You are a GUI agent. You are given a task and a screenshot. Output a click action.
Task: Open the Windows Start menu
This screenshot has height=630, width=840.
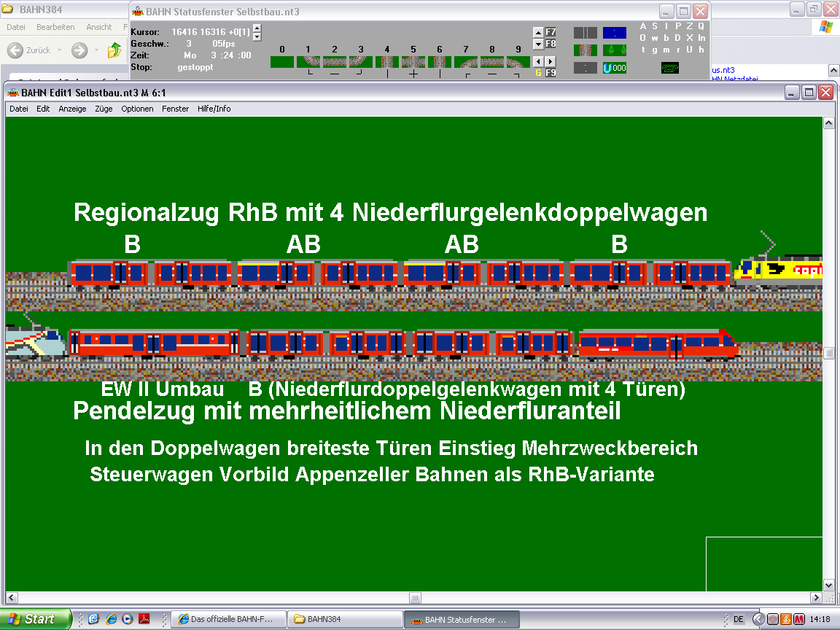pyautogui.click(x=35, y=619)
